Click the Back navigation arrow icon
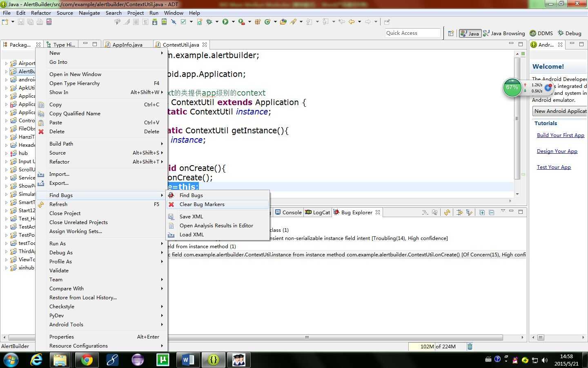This screenshot has width=588, height=368. tap(352, 22)
